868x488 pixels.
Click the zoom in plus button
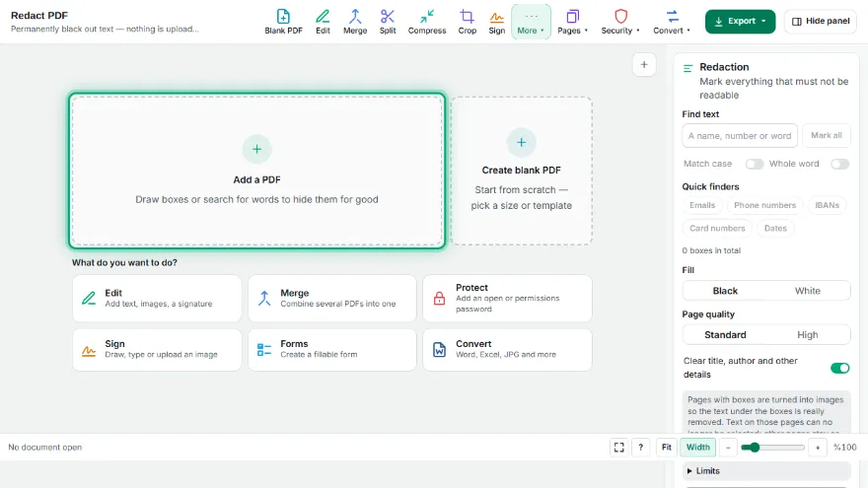pos(818,447)
